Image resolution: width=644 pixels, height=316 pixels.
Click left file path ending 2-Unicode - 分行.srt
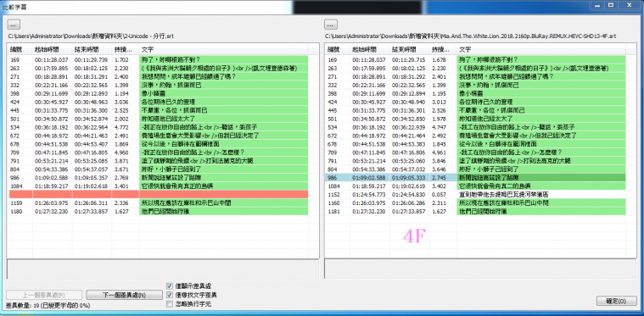click(x=90, y=36)
